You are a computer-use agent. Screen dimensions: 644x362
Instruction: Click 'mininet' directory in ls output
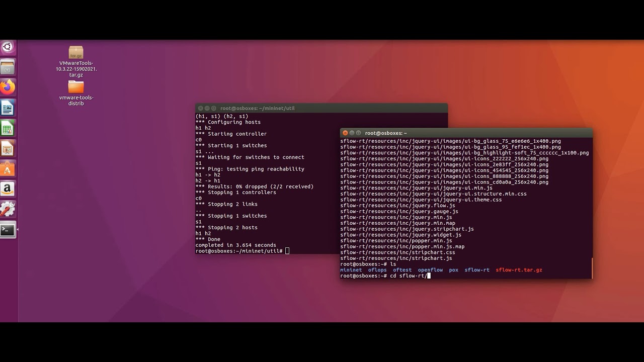point(351,270)
